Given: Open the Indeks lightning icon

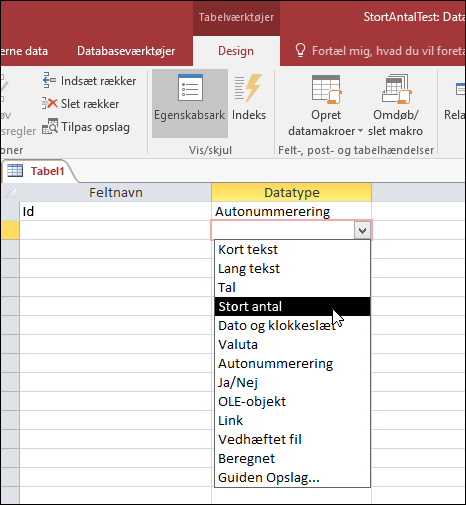Looking at the screenshot, I should [248, 88].
